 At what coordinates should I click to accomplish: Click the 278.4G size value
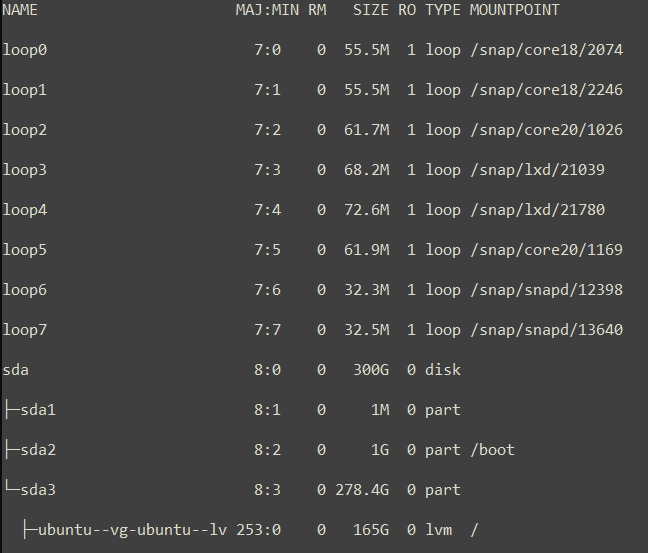[x=362, y=490]
